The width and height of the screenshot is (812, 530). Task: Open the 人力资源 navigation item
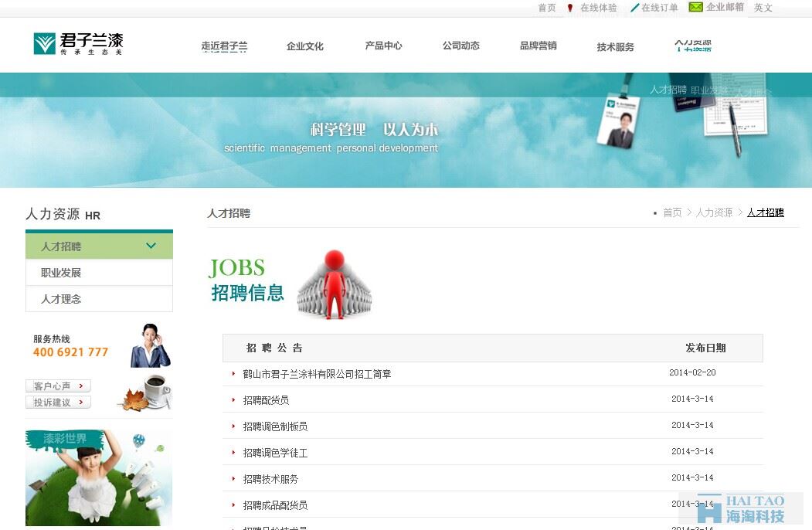point(693,46)
